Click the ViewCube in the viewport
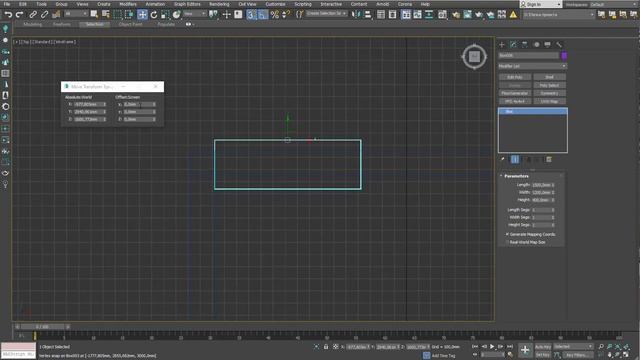Viewport: 640px width, 360px height. pyautogui.click(x=474, y=57)
